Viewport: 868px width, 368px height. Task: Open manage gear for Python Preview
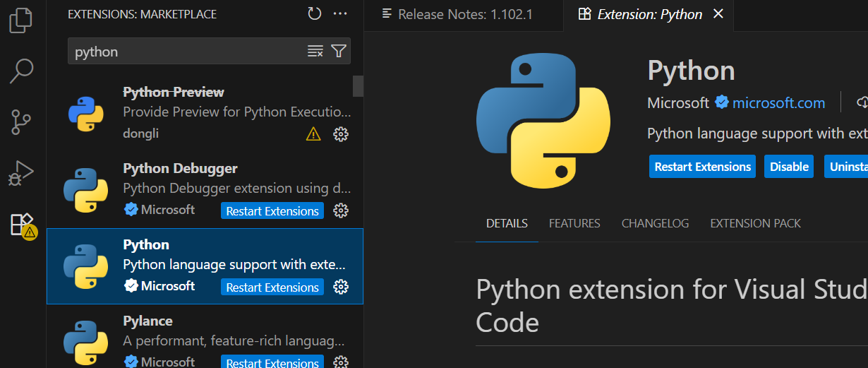click(x=341, y=133)
